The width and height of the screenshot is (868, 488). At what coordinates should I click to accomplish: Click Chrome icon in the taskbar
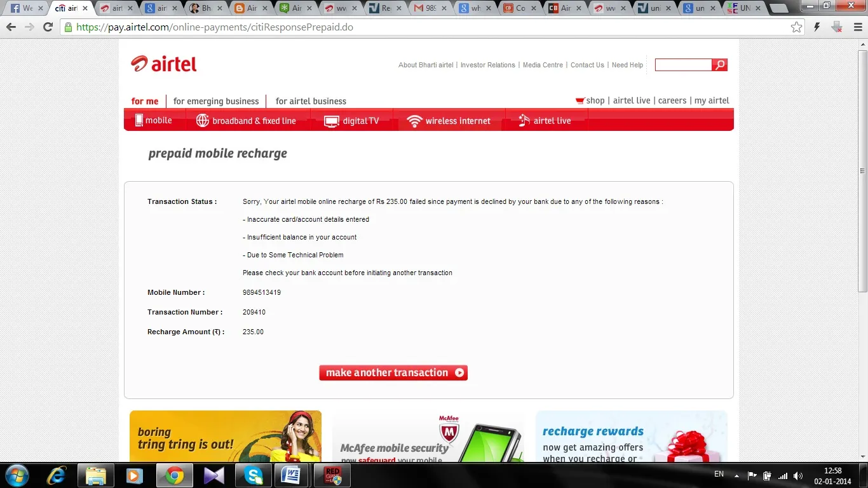(x=174, y=475)
